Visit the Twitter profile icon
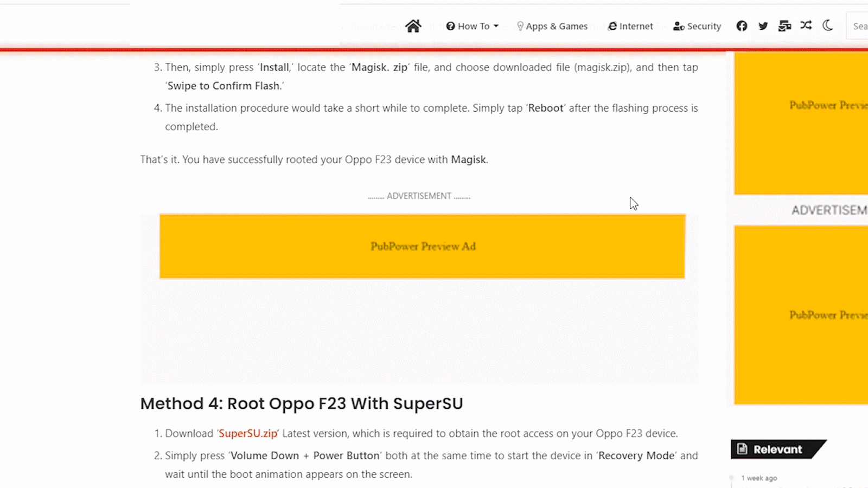 click(x=763, y=26)
